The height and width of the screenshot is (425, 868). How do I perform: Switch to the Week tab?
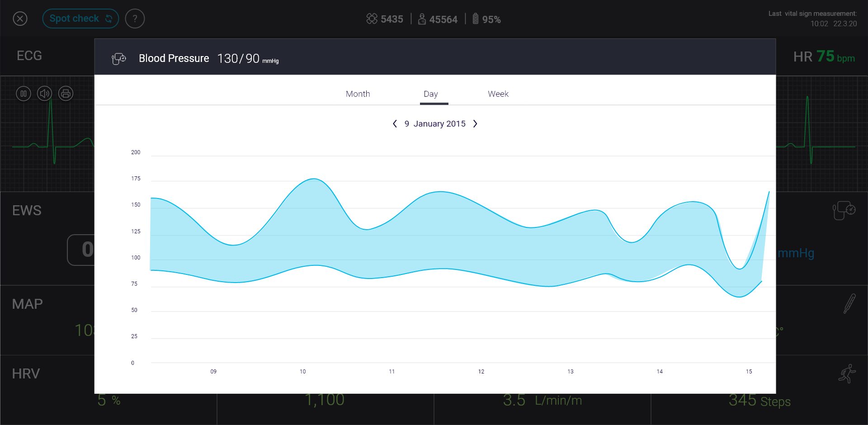coord(498,94)
